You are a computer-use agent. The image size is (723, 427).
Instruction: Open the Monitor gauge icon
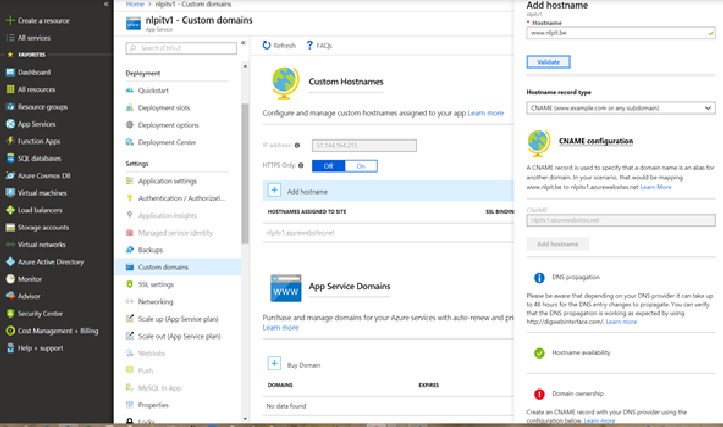(10, 279)
